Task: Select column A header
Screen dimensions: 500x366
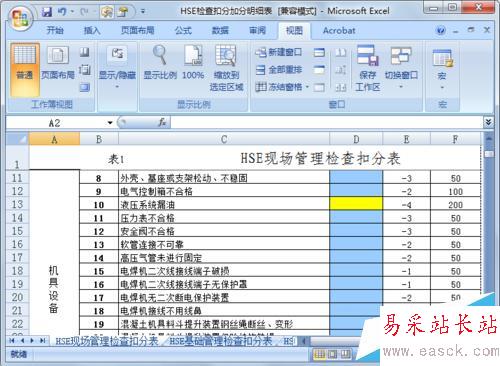Action: (x=54, y=139)
